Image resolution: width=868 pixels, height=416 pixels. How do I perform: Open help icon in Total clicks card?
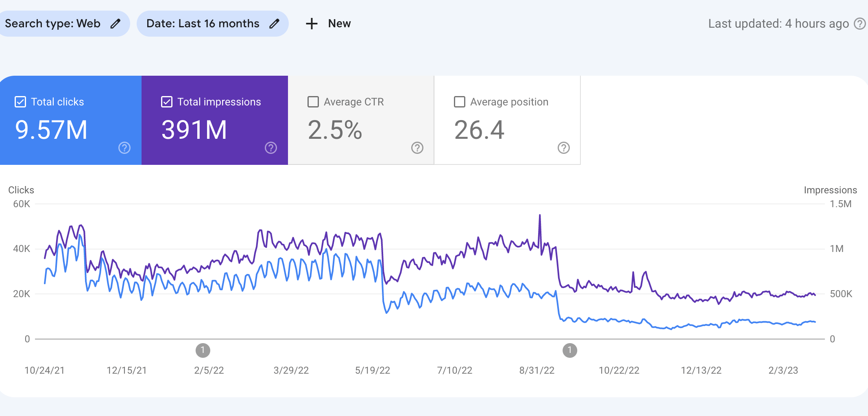(x=124, y=148)
